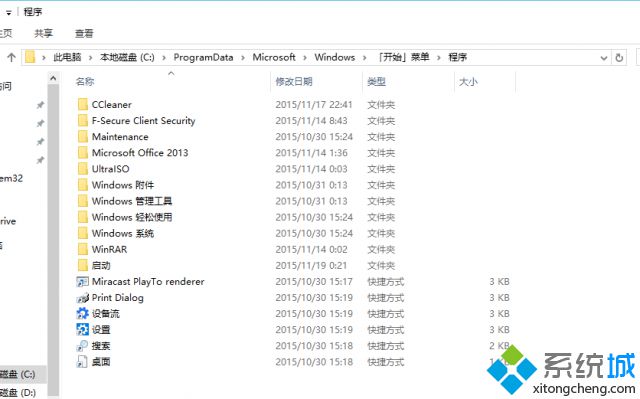
Task: Click the 桌面 shortcut icon
Action: (x=82, y=361)
